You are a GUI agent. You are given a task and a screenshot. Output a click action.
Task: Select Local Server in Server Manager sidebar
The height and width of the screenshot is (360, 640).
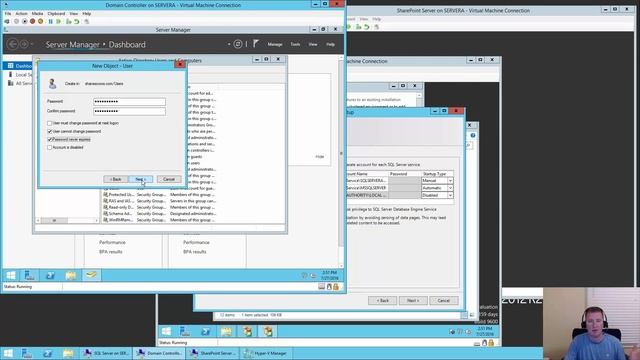point(19,75)
